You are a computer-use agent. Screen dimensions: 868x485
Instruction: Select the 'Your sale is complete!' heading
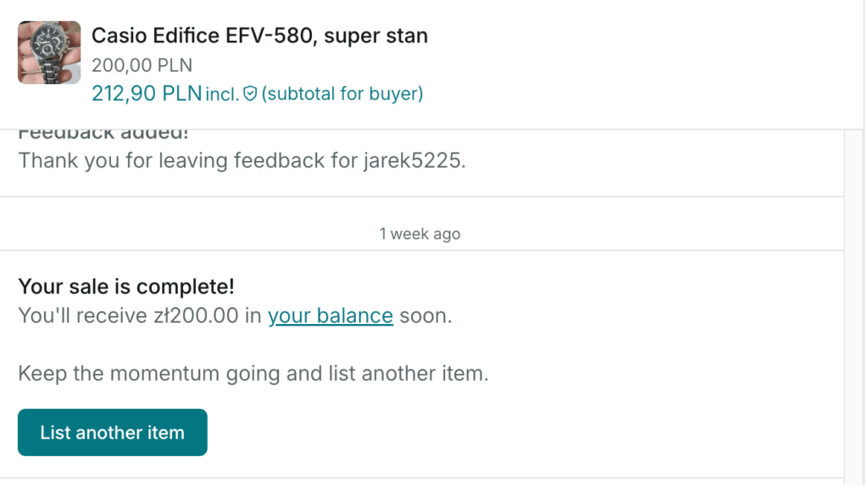(126, 287)
